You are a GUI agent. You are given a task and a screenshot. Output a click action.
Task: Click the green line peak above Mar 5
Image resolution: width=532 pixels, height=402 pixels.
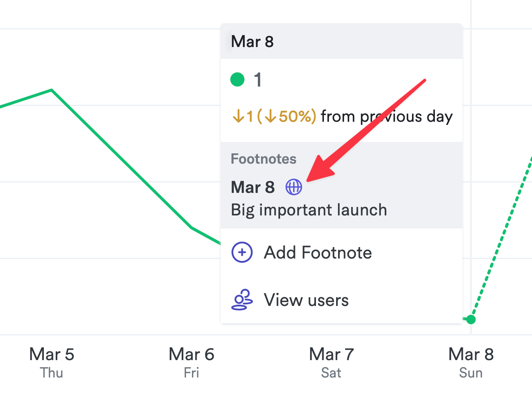52,90
